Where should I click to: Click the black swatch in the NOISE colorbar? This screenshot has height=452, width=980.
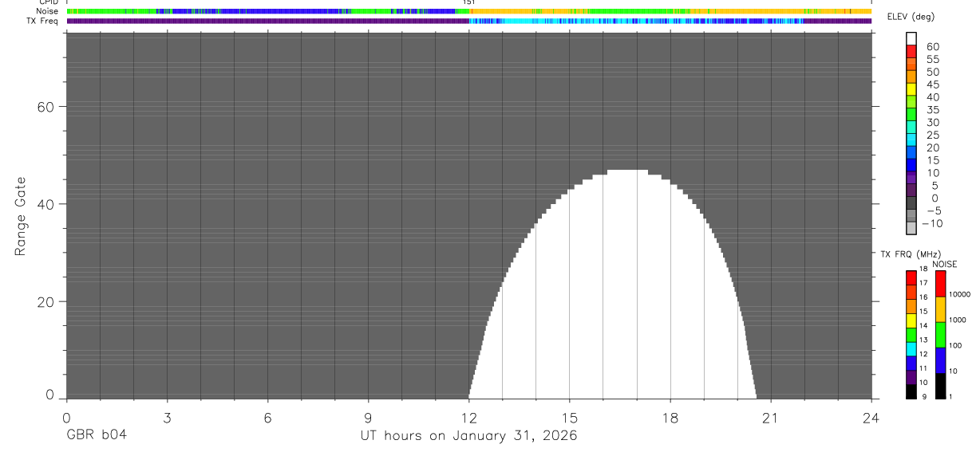pyautogui.click(x=940, y=386)
